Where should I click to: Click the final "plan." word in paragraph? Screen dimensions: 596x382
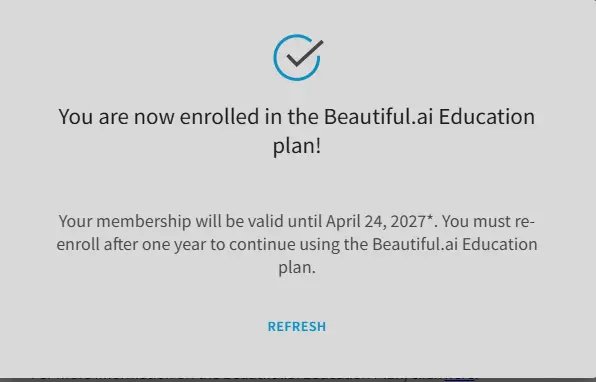(297, 268)
